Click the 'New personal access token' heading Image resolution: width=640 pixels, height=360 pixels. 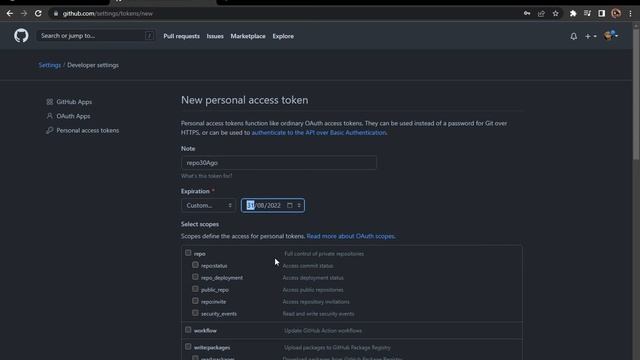tap(244, 100)
